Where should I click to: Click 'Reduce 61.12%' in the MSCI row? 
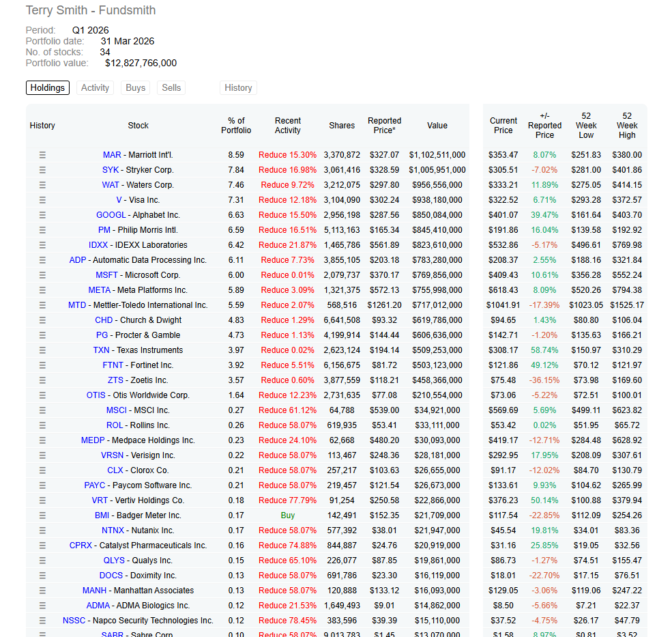pyautogui.click(x=288, y=410)
